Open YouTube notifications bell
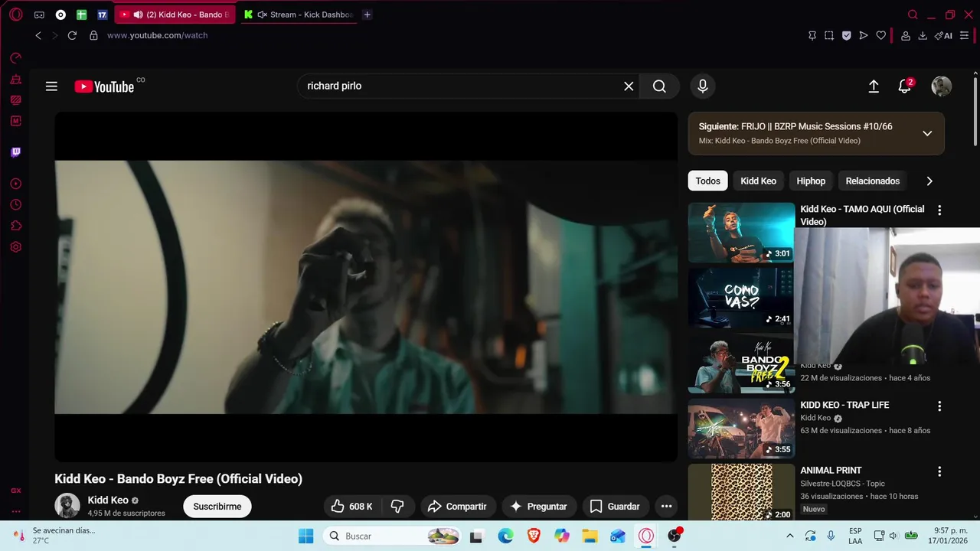Screen dimensions: 980x551 (905, 86)
